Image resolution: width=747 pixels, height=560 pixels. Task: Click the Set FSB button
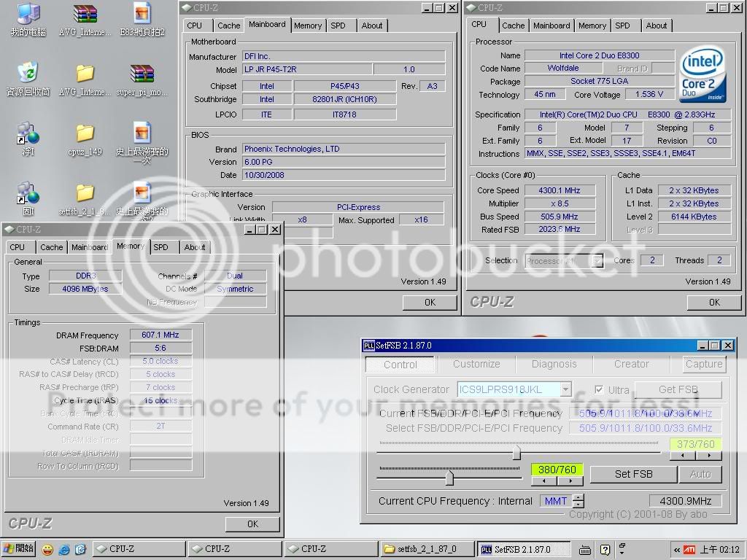[x=633, y=474]
